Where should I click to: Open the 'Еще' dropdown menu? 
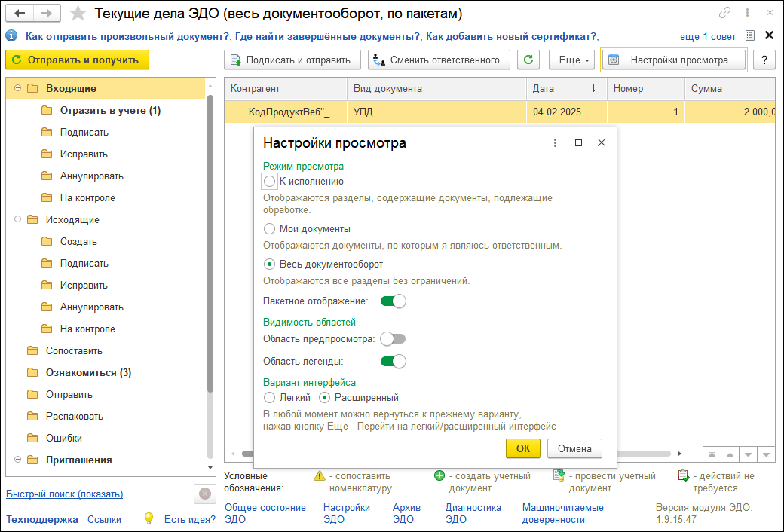571,60
